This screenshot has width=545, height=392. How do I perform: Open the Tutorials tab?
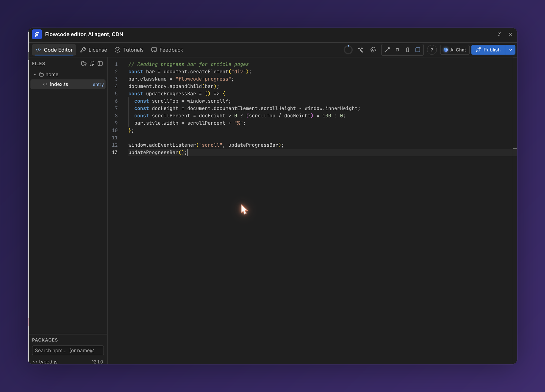[129, 50]
